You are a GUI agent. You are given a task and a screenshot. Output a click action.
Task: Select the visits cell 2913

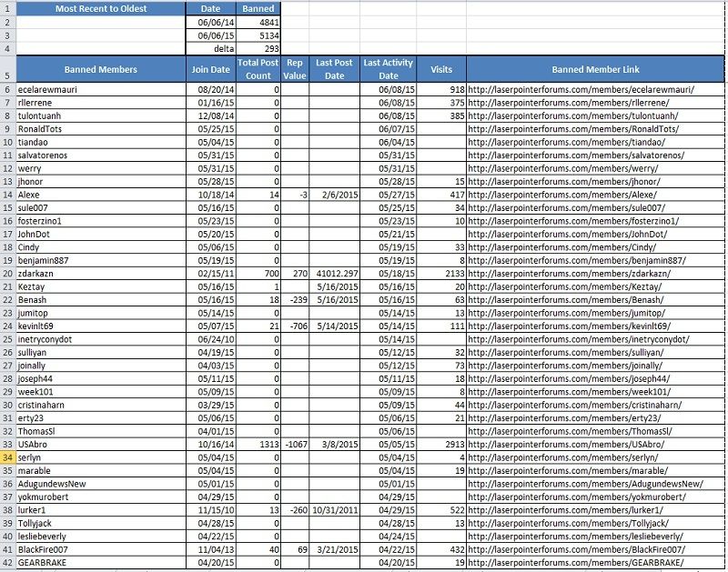pos(441,445)
